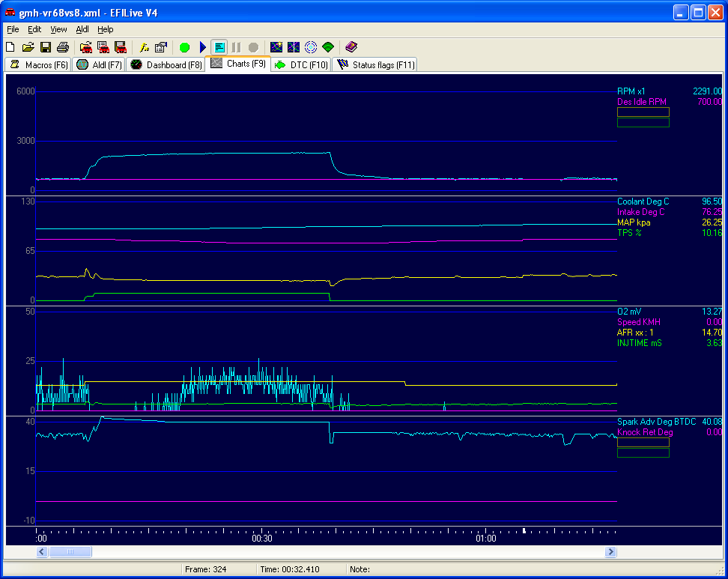
Task: Switch to the Dashboard (F8) tab
Action: point(166,65)
